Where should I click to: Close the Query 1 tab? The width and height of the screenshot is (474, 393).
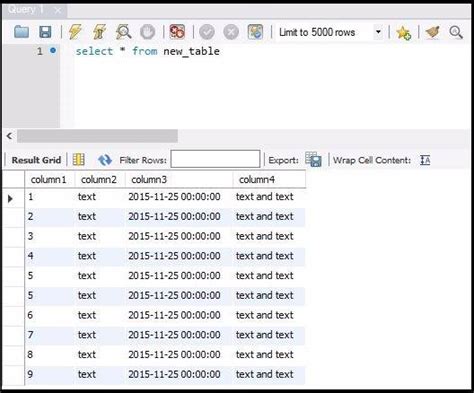[x=58, y=10]
